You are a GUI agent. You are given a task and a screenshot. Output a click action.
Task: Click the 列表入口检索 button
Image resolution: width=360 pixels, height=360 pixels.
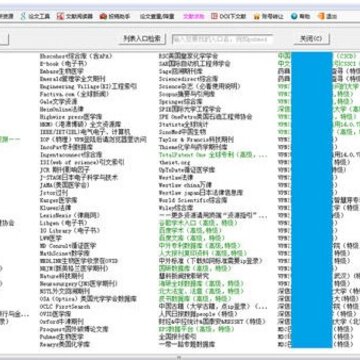[142, 39]
